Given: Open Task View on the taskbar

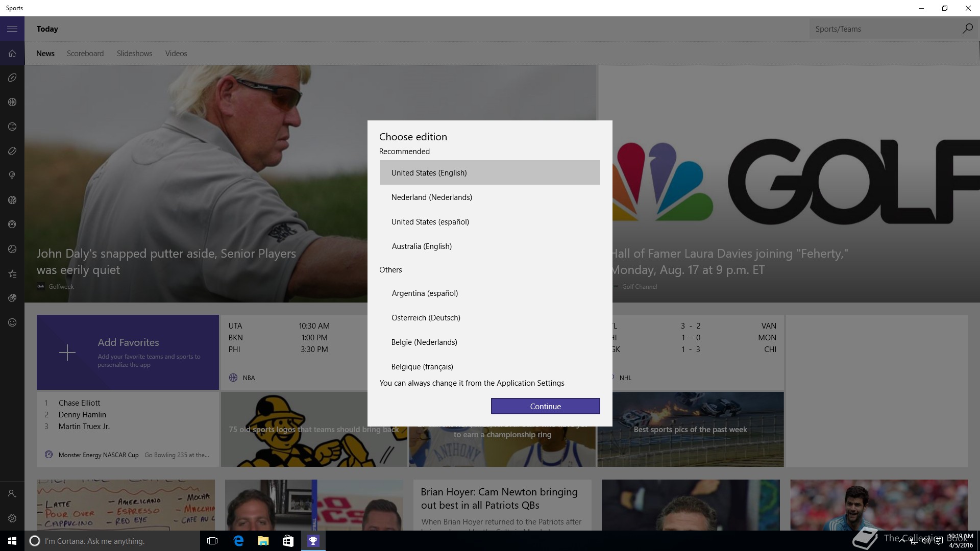Looking at the screenshot, I should click(x=212, y=541).
